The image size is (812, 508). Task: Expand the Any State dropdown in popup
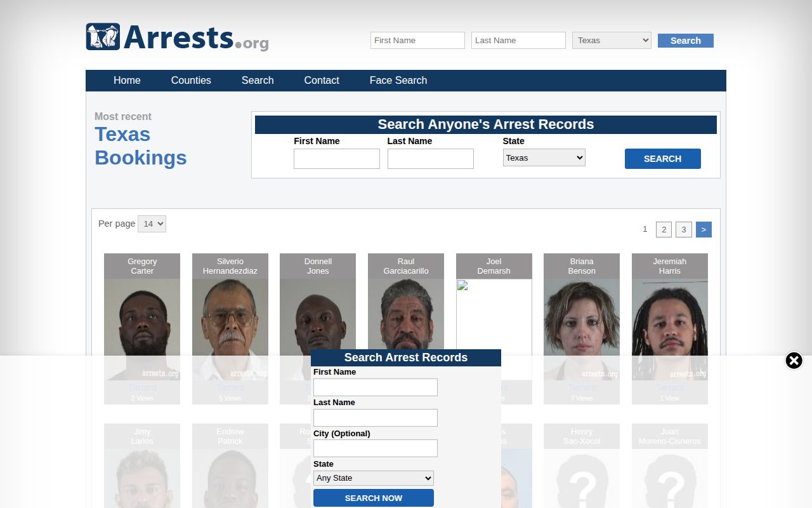374,478
